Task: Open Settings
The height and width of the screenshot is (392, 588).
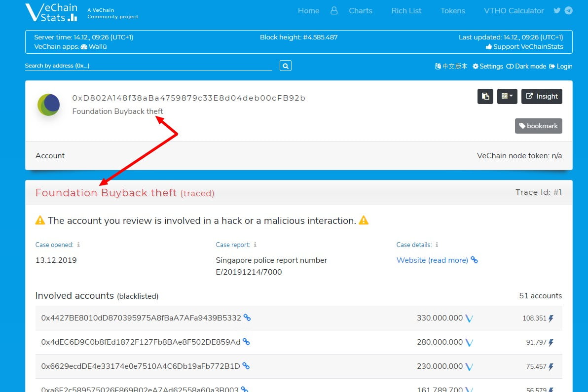Action: tap(487, 67)
